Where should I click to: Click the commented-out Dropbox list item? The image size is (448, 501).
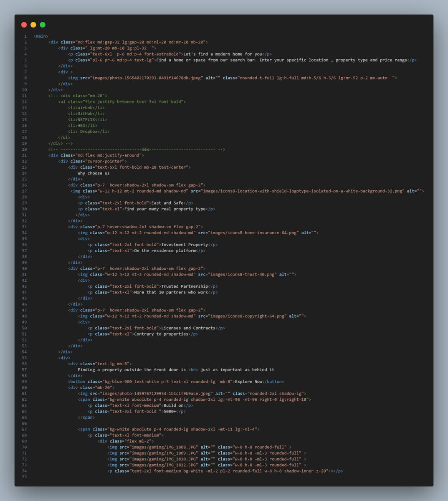click(x=89, y=132)
